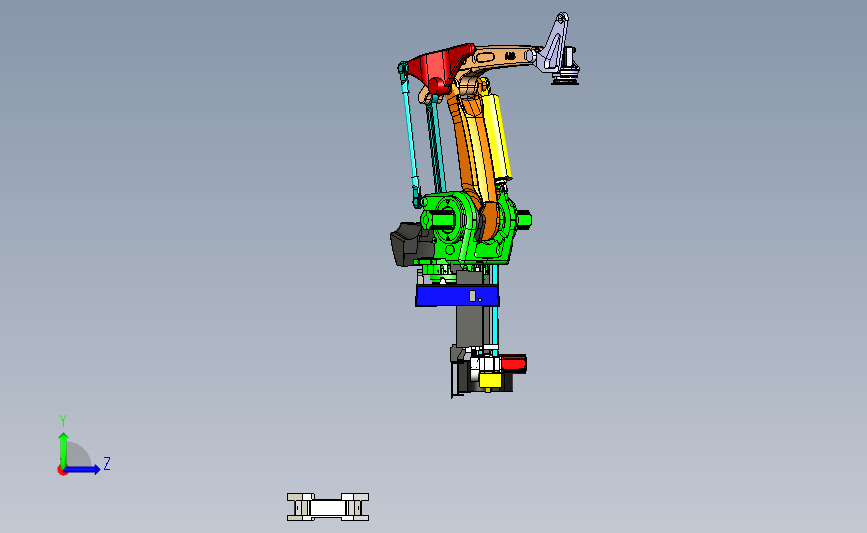Image resolution: width=867 pixels, height=533 pixels.
Task: Select the green rotating base housing
Action: click(469, 227)
